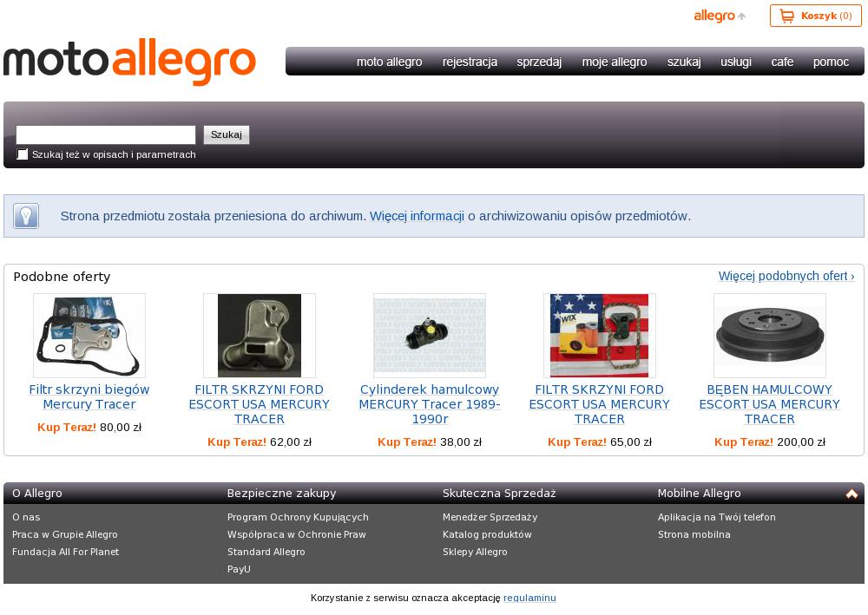Select the pomoc menu item

(831, 62)
